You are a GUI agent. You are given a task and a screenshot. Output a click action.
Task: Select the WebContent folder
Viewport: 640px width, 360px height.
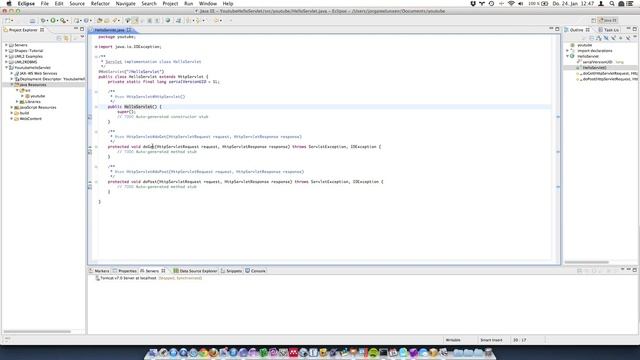tap(28, 119)
